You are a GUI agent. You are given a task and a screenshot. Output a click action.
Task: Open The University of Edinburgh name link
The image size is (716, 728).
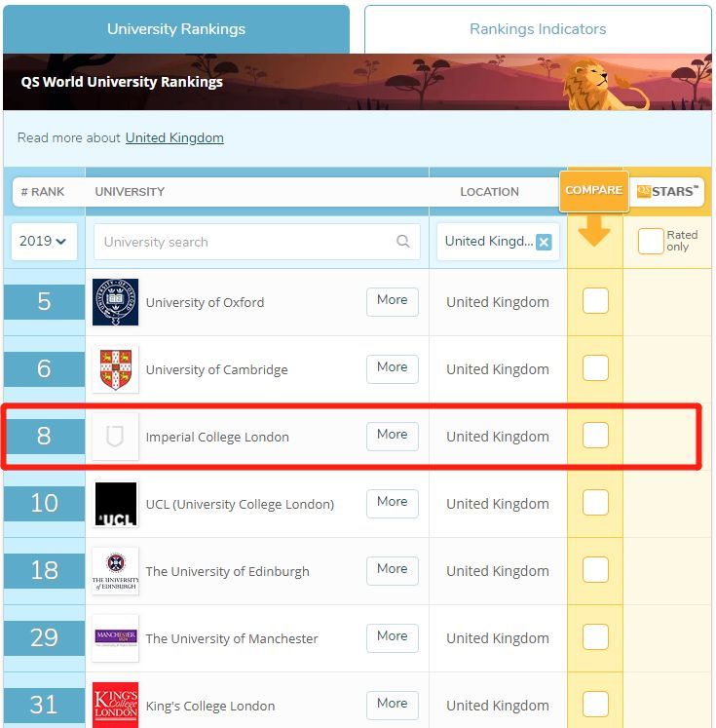coord(227,571)
